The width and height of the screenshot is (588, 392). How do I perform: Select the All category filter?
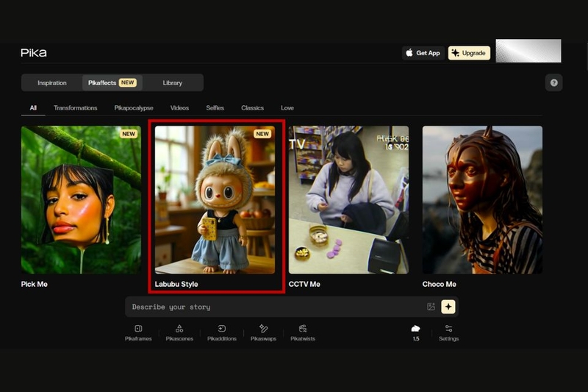tap(33, 107)
